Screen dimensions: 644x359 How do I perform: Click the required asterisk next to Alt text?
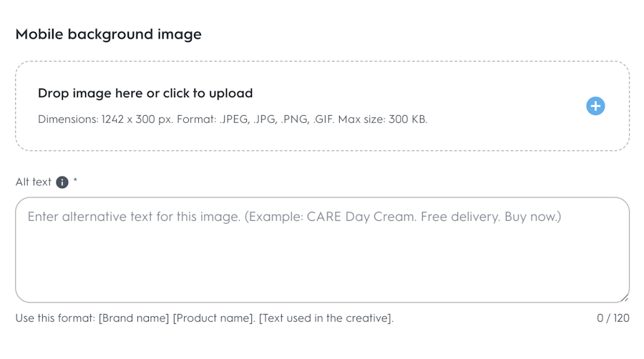(75, 182)
